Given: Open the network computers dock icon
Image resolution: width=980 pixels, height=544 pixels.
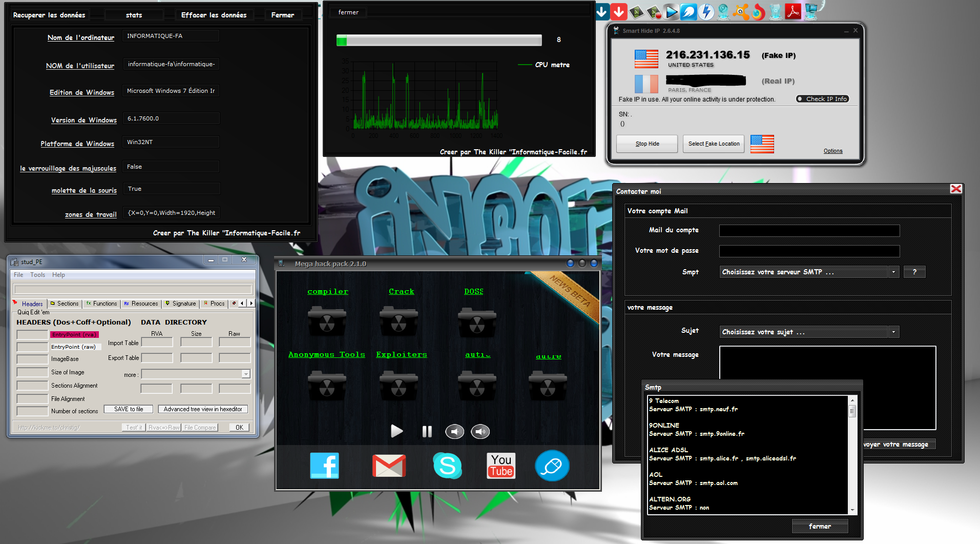Looking at the screenshot, I should pyautogui.click(x=811, y=11).
